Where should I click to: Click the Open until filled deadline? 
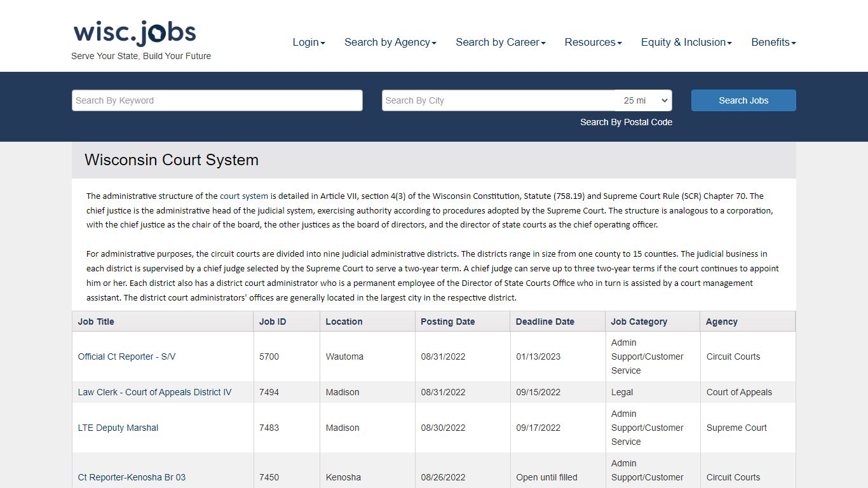(546, 477)
